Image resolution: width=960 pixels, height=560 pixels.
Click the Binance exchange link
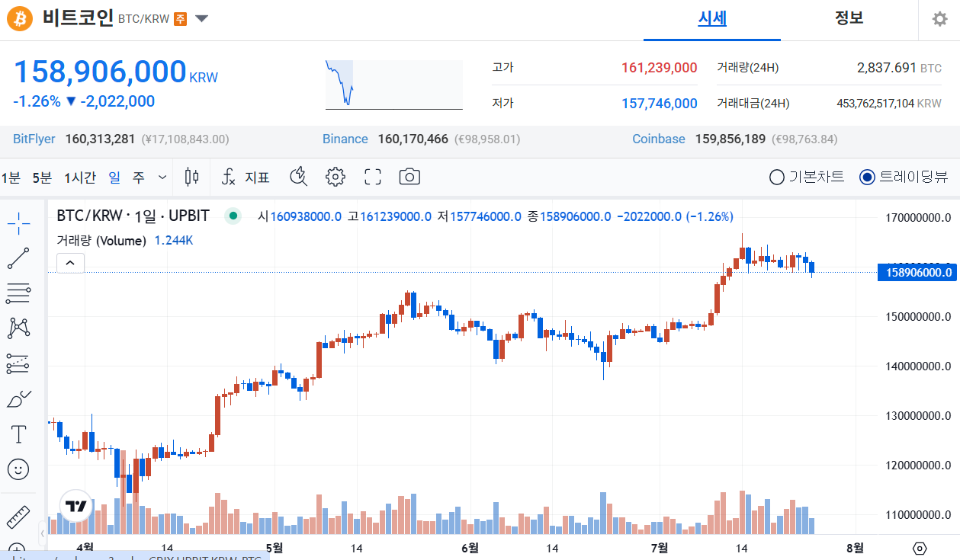[345, 139]
